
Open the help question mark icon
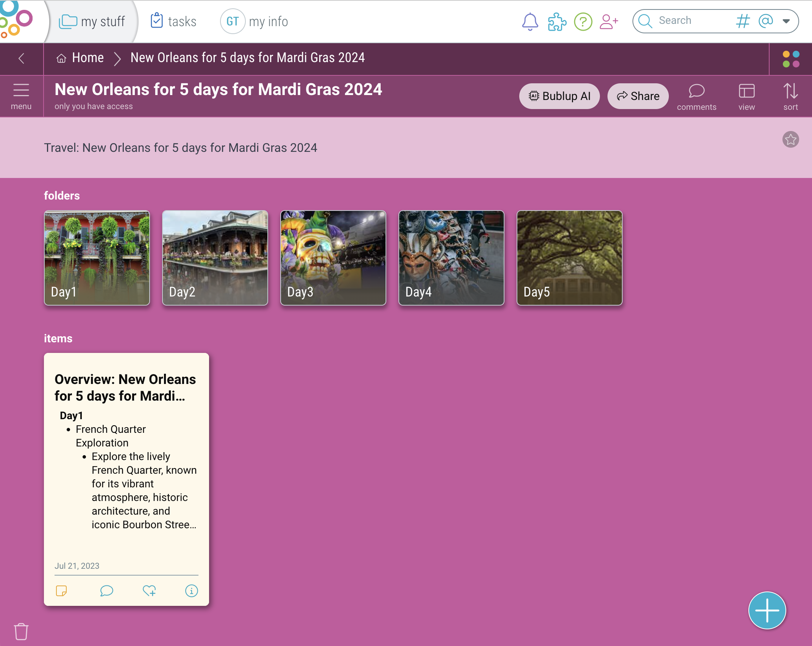[583, 22]
